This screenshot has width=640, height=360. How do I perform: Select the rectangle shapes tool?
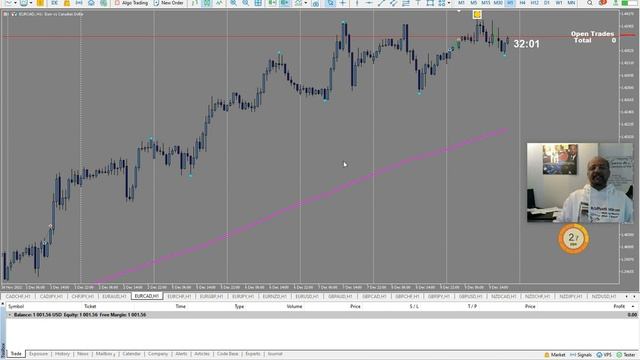pos(430,3)
